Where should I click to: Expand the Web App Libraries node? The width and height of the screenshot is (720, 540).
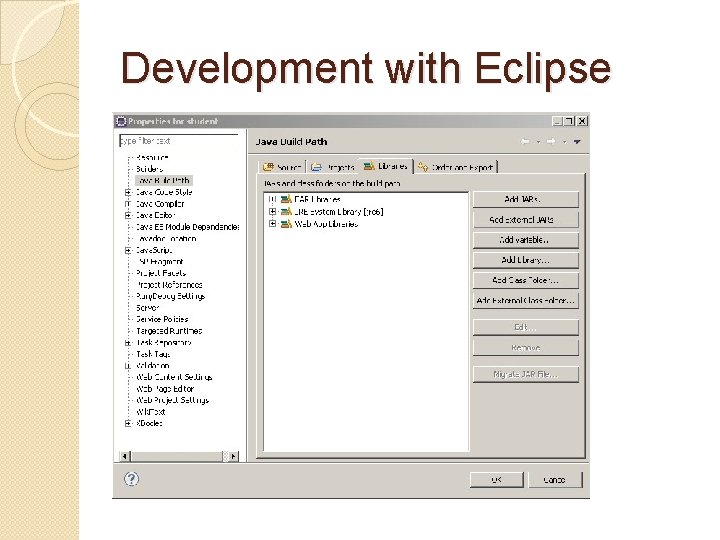point(272,224)
